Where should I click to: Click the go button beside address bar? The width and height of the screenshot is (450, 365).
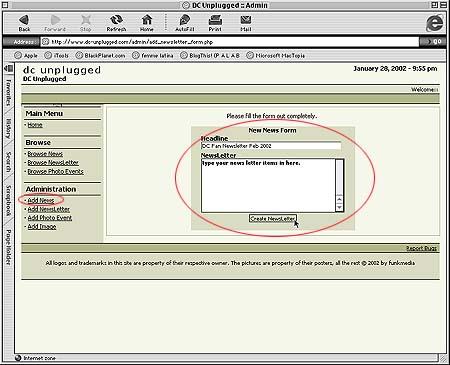click(x=434, y=42)
